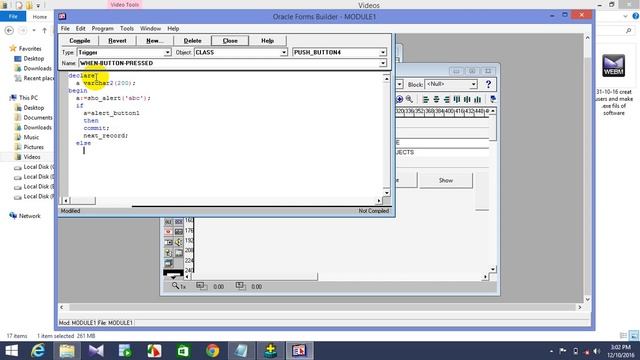Expand the Object dropdown showing CLASS

284,53
